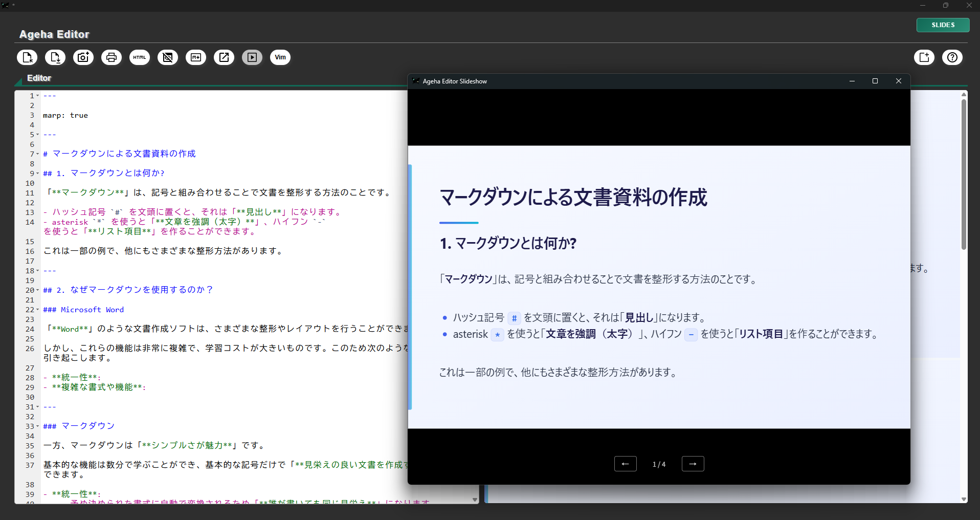Viewport: 980px width, 520px height.
Task: Click editor line '- **複雑な書式や機能**:'
Action: point(95,387)
